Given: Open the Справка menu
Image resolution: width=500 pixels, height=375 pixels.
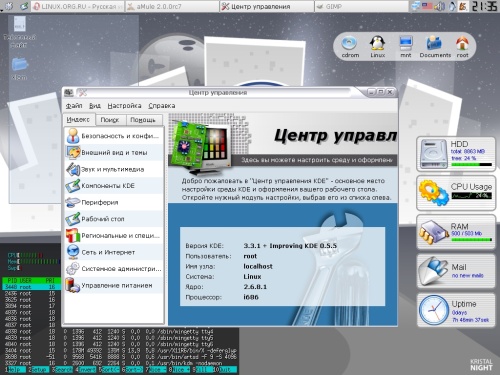Looking at the screenshot, I should [x=162, y=106].
